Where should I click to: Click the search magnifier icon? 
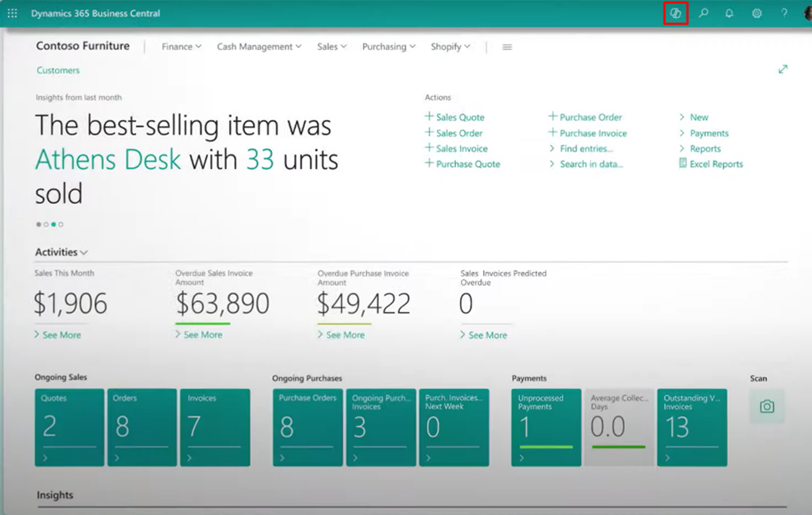pos(703,13)
